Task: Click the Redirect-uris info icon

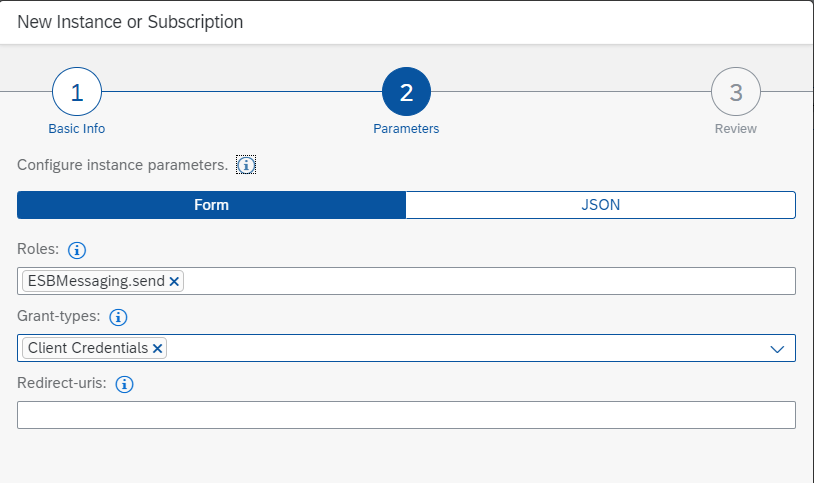Action: tap(125, 383)
